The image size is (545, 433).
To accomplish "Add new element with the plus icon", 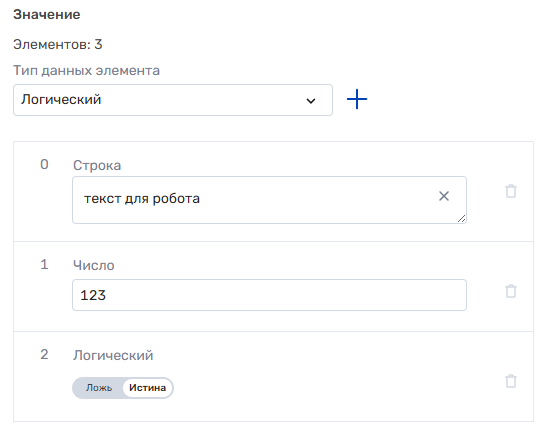I will (x=357, y=99).
